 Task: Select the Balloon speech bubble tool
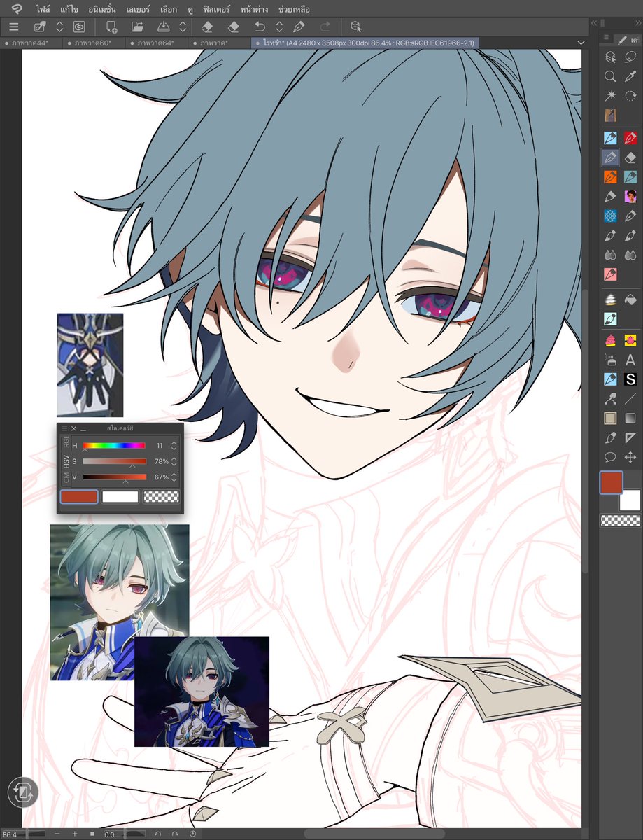[610, 458]
